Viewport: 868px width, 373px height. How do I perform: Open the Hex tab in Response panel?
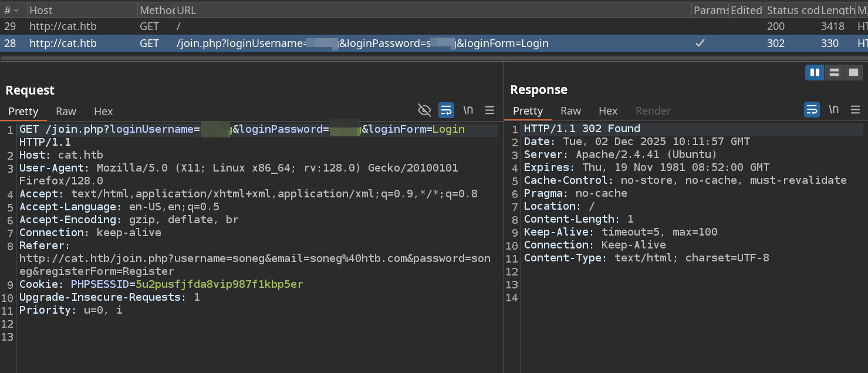pyautogui.click(x=607, y=110)
